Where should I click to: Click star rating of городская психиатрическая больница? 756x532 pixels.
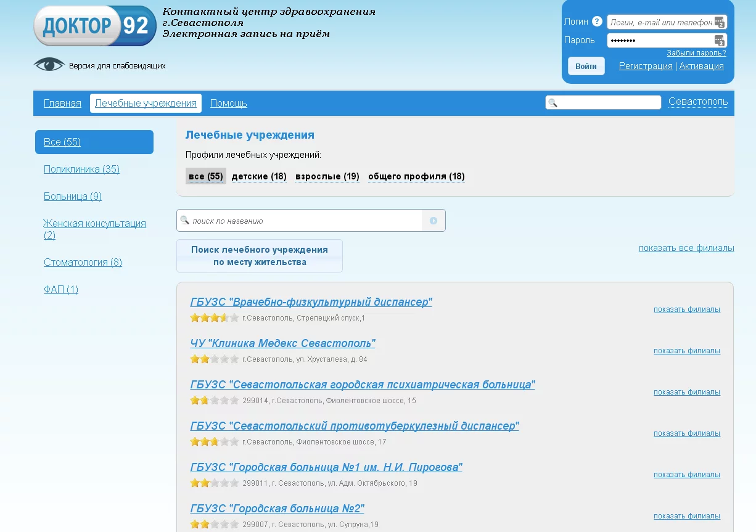[214, 401]
